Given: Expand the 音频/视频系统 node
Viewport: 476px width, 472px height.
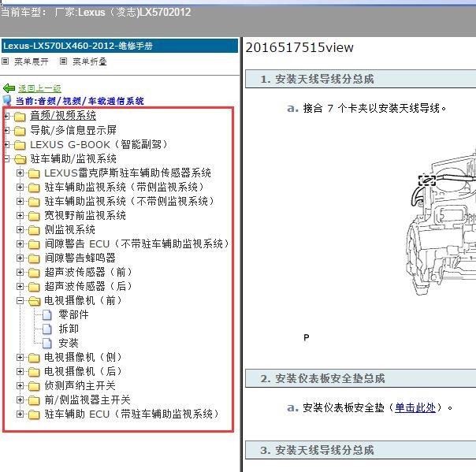Looking at the screenshot, I should coord(6,116).
